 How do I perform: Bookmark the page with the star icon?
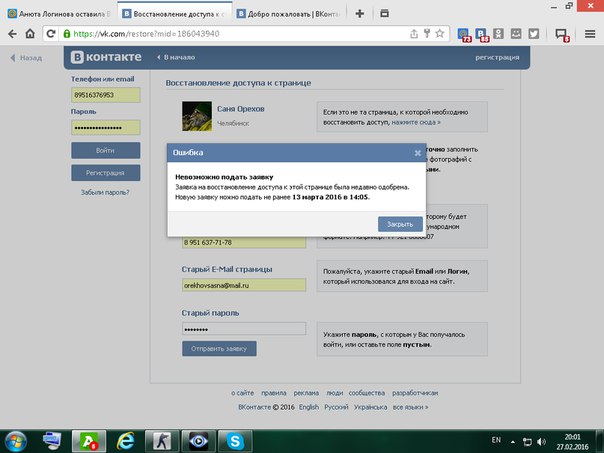click(440, 34)
